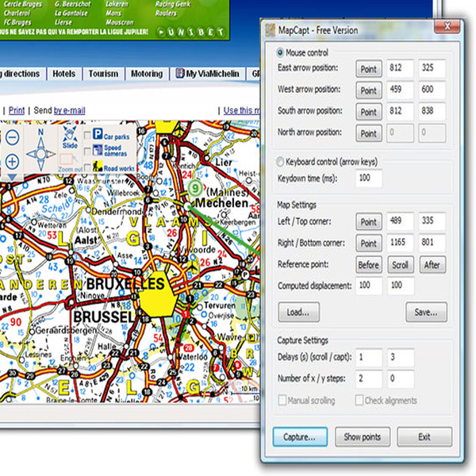Open the Motoring tab

(147, 74)
